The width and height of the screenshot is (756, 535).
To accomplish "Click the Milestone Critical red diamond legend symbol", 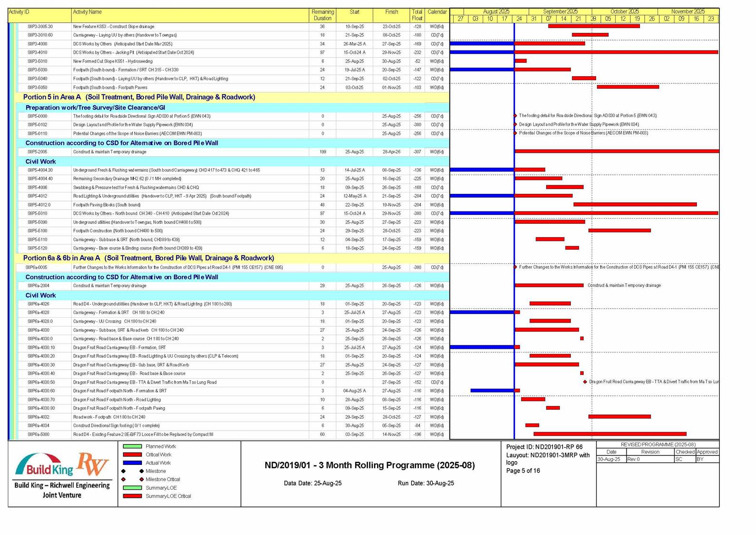I will 123,479.
